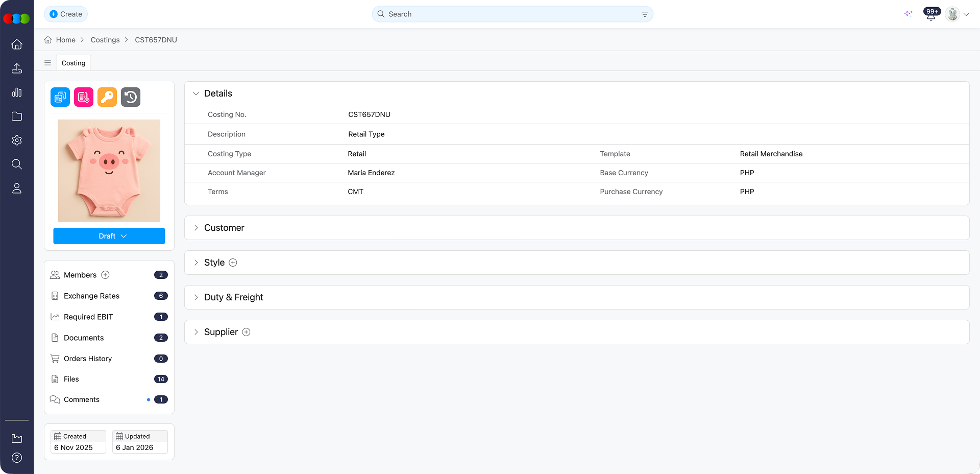Click the pink baby onesie thumbnail
Screen dimensions: 980x474
pos(109,170)
